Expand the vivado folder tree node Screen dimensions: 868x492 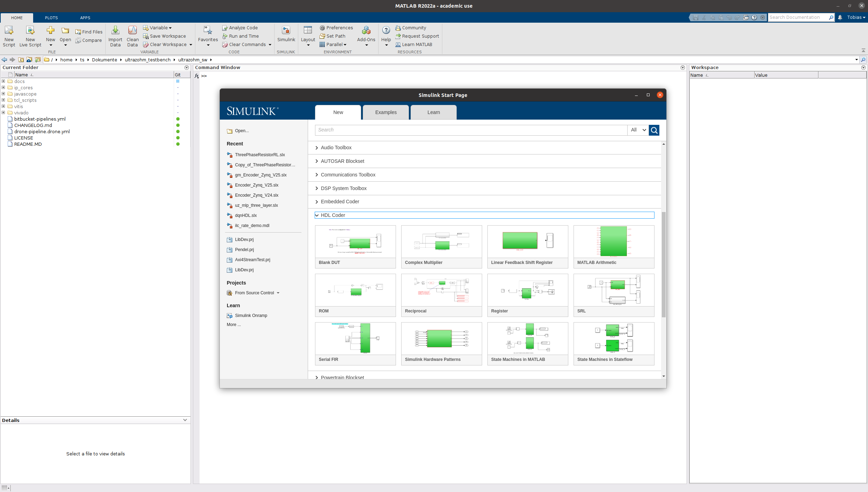click(3, 113)
